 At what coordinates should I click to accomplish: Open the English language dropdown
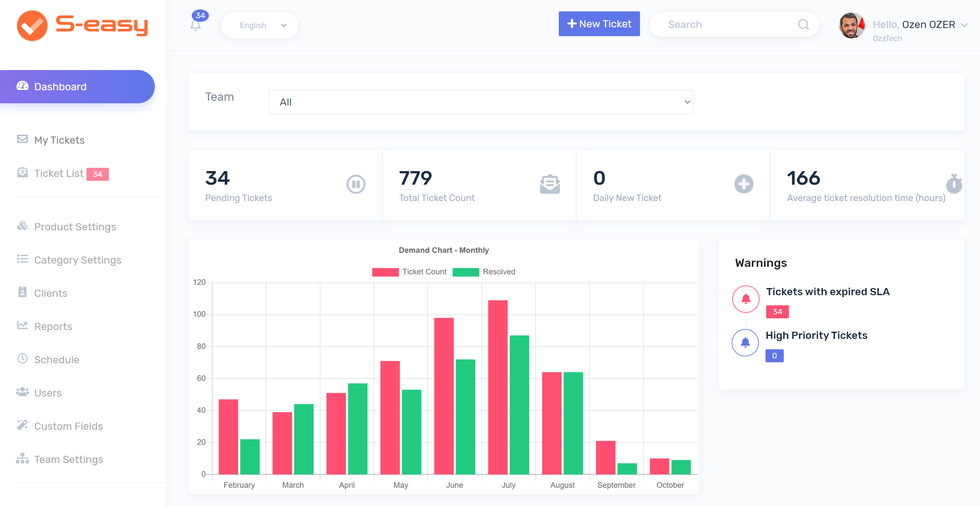coord(260,25)
